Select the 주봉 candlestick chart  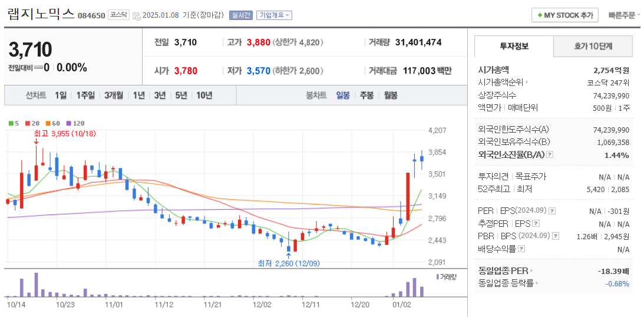pos(366,95)
